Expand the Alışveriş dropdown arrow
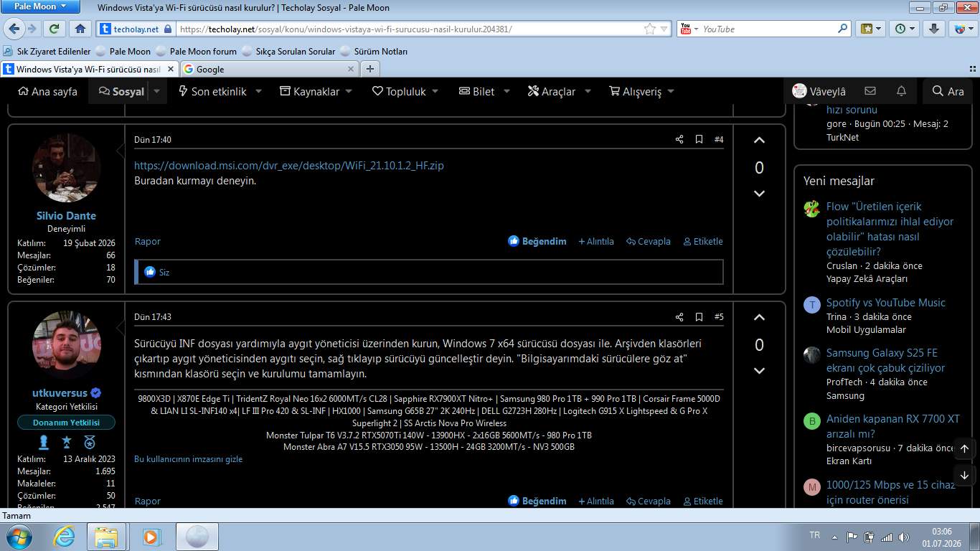 [x=671, y=91]
